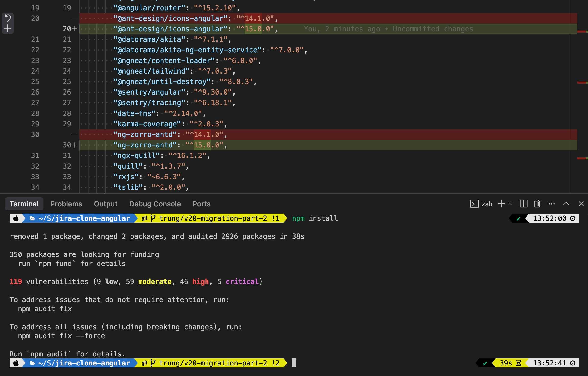
Task: Stage the change with the plus icon
Action: point(8,29)
